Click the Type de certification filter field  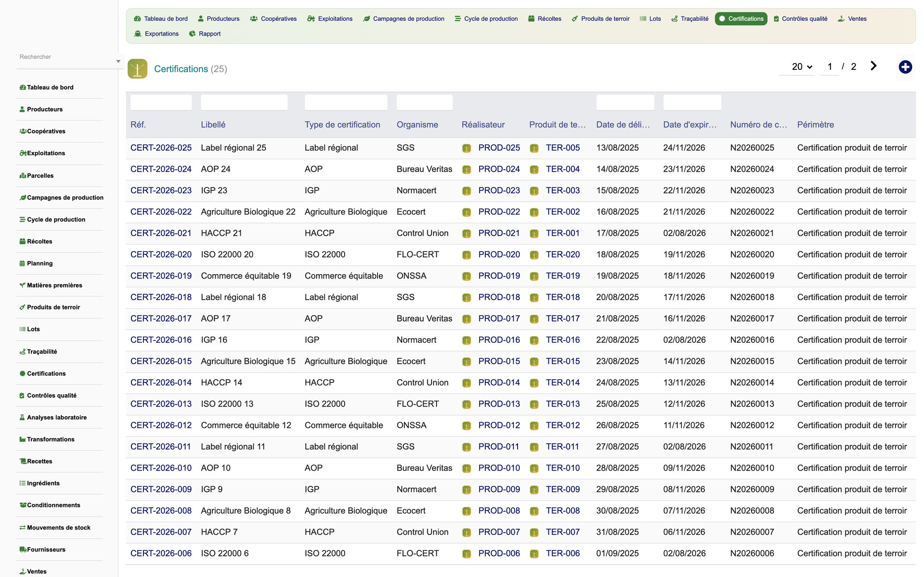[x=346, y=102]
